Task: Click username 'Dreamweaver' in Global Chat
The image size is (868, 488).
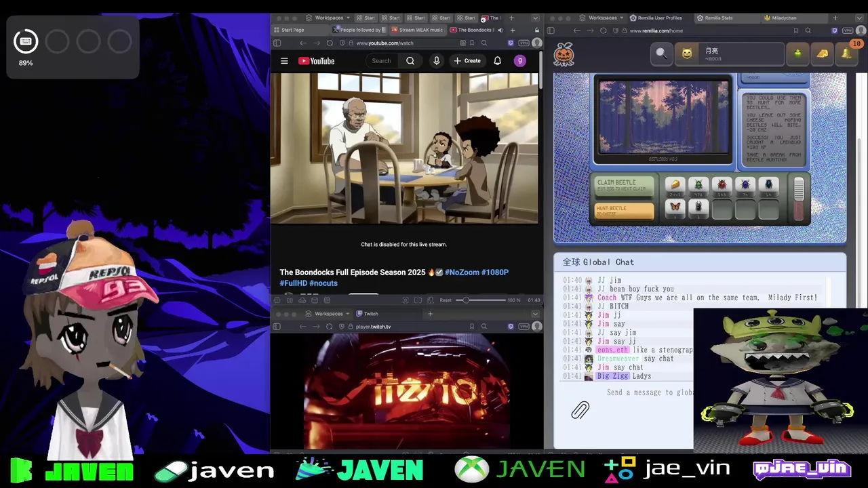Action: (x=618, y=359)
